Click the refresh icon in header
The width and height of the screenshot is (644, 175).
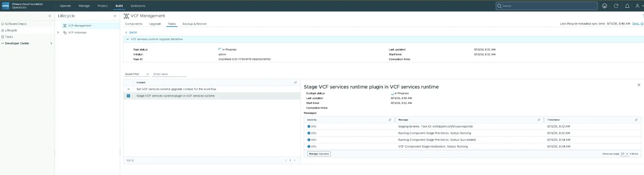click(616, 6)
